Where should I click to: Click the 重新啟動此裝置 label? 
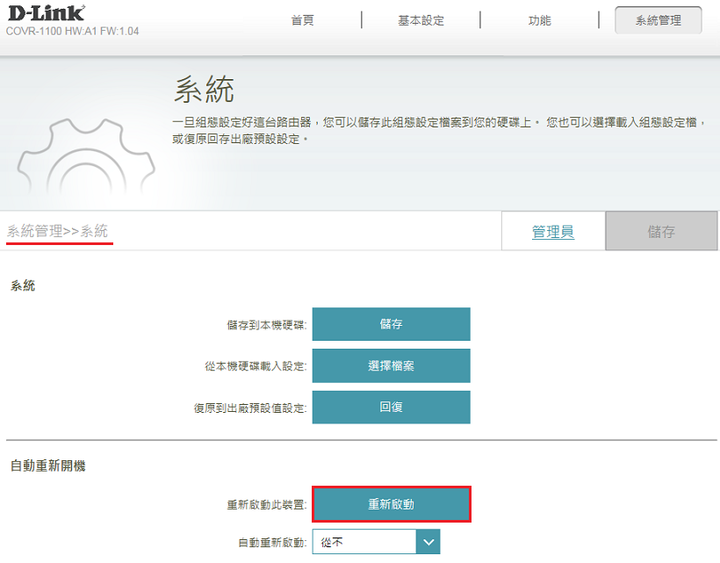pos(266,505)
